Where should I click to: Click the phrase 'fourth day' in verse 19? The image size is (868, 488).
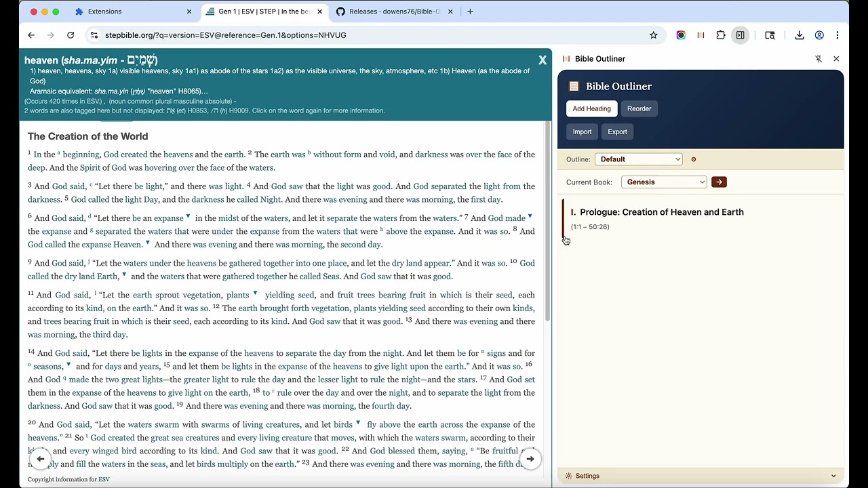tap(391, 406)
